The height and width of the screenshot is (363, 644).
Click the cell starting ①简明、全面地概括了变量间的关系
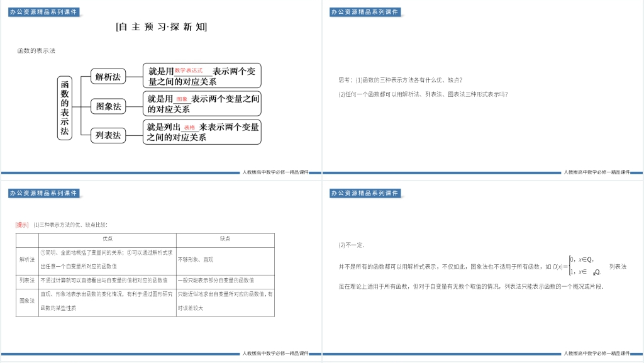tap(108, 260)
